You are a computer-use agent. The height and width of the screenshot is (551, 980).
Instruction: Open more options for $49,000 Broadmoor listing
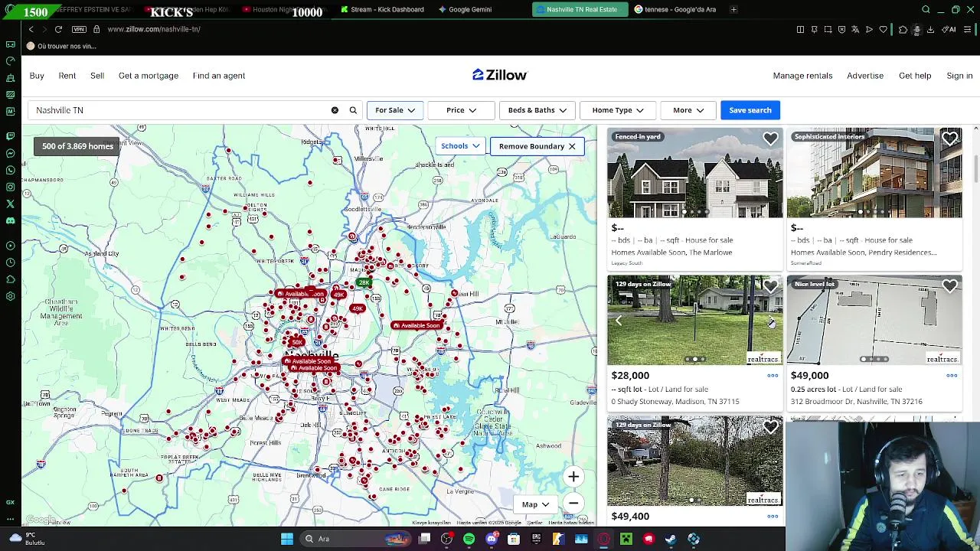point(952,376)
